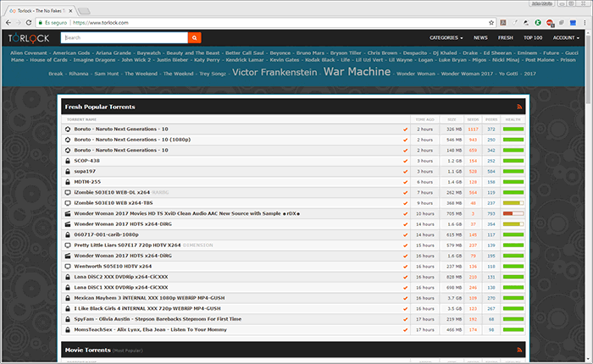Open the Victor Frankenstein tag link
The height and width of the screenshot is (364, 593).
click(x=274, y=72)
